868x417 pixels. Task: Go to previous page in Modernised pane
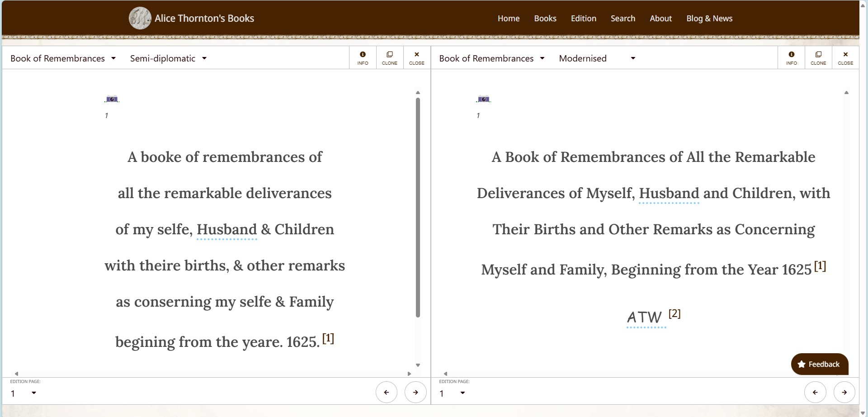(x=815, y=392)
